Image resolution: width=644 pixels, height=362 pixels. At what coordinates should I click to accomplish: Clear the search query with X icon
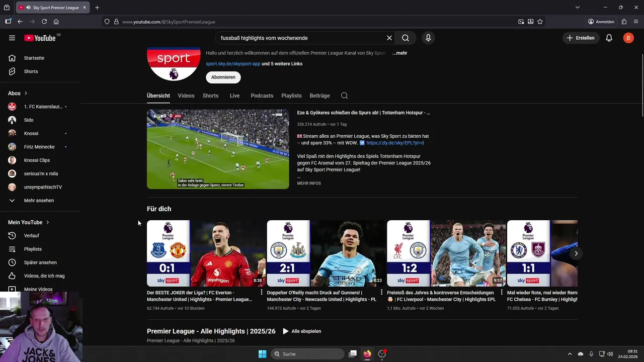coord(389,38)
